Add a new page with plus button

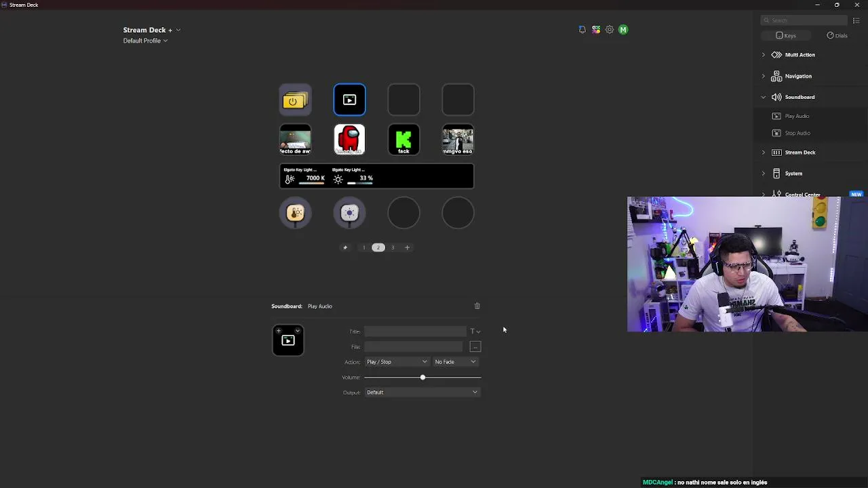point(407,247)
